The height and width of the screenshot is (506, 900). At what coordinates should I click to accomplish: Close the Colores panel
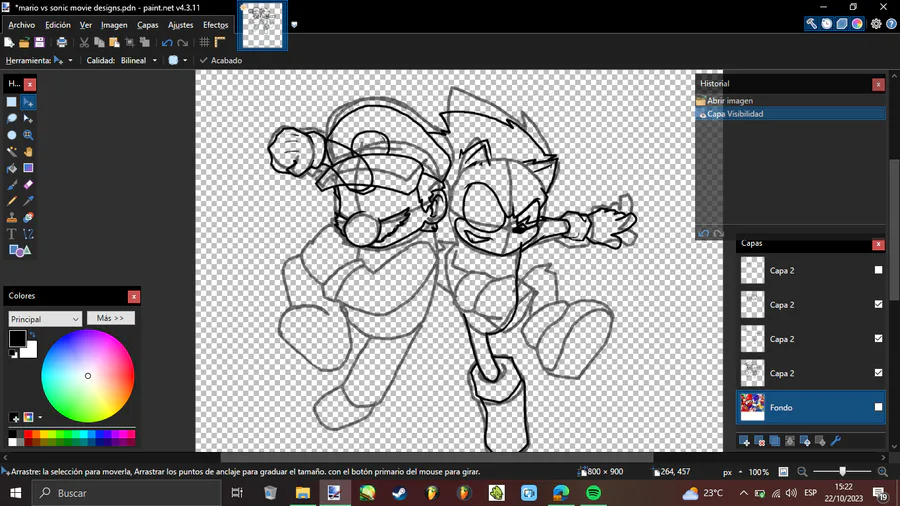point(134,297)
